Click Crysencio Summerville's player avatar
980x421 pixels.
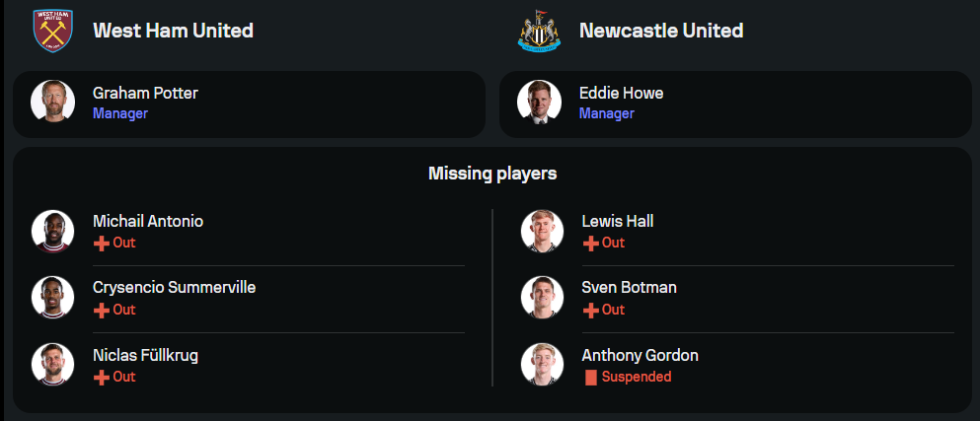(52, 298)
